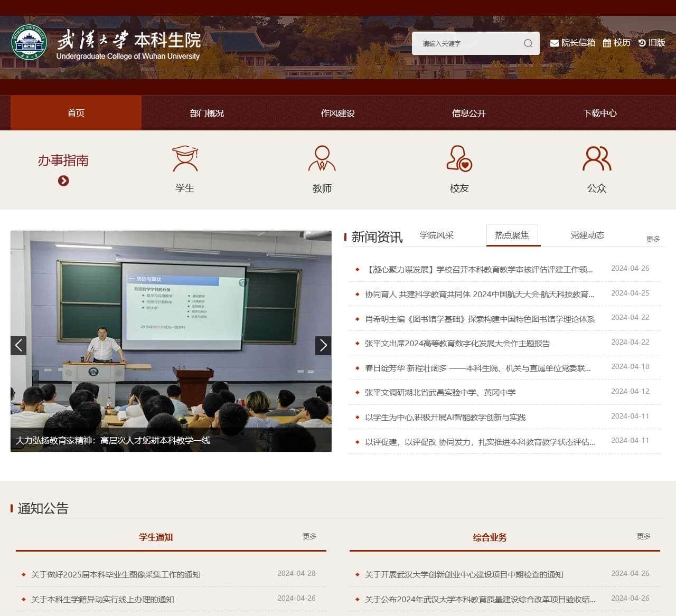Click 更多 link beside 综合业务

(644, 536)
